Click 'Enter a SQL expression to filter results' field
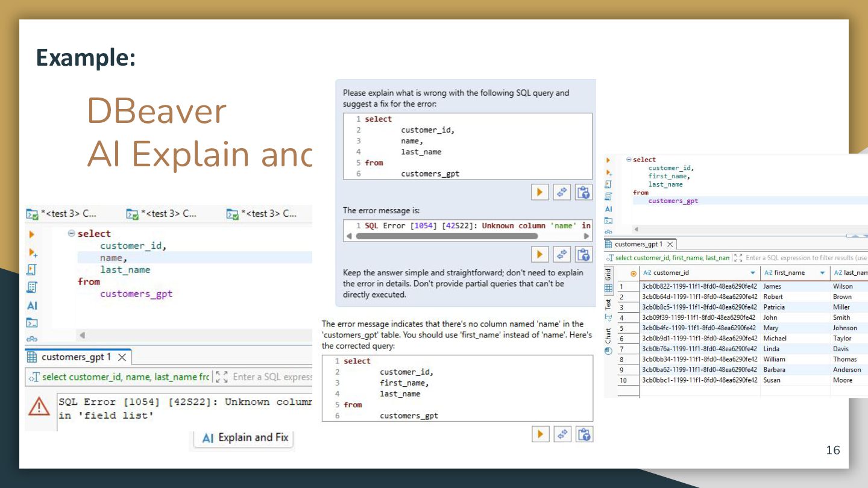868x488 pixels. pyautogui.click(x=807, y=258)
